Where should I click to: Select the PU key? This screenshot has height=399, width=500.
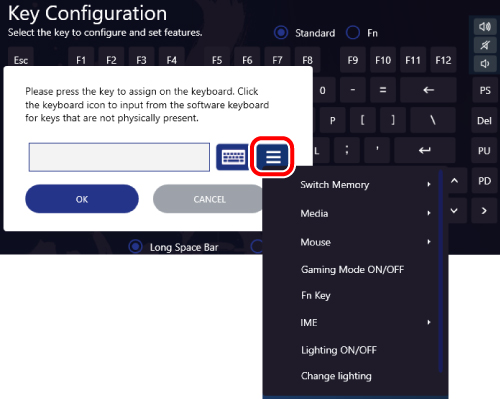point(484,150)
